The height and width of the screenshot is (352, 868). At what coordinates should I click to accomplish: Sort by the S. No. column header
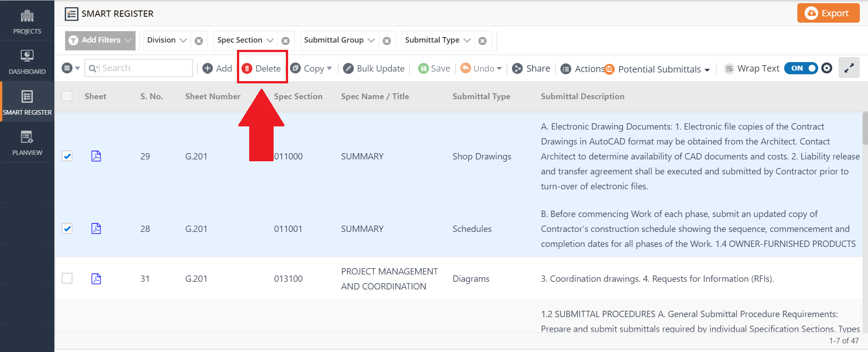(152, 96)
